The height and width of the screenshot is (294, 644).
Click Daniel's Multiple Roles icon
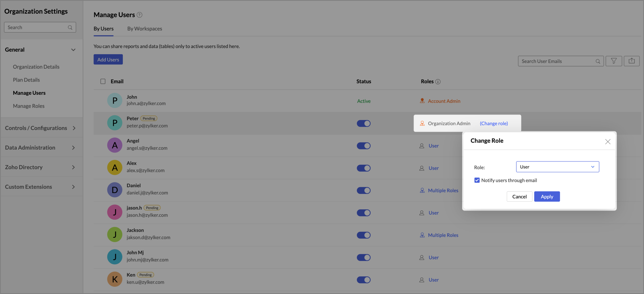[x=422, y=190]
